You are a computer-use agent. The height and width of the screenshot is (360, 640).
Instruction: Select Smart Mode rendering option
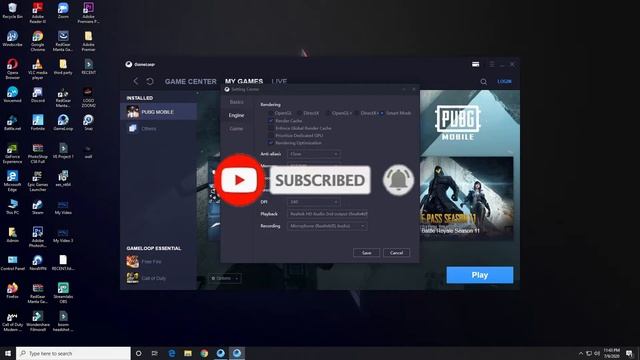(382, 113)
